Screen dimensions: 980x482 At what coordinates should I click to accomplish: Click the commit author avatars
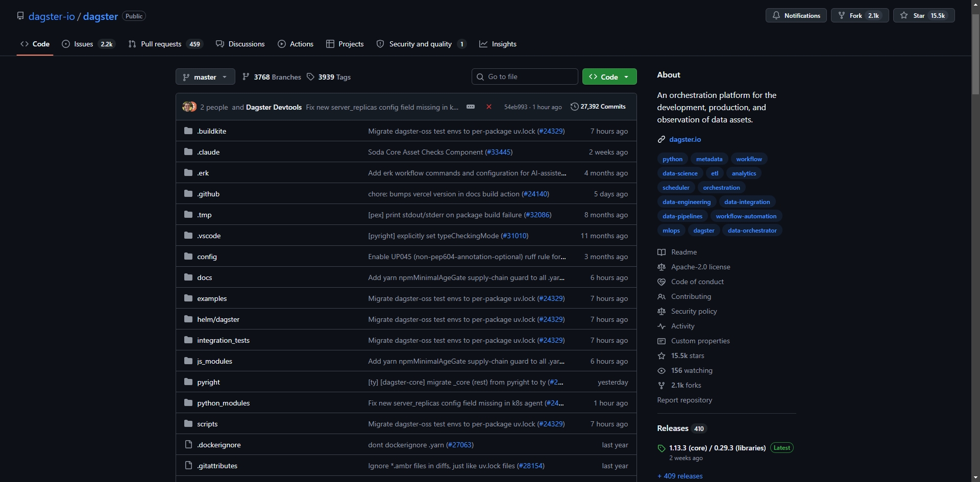(x=189, y=107)
